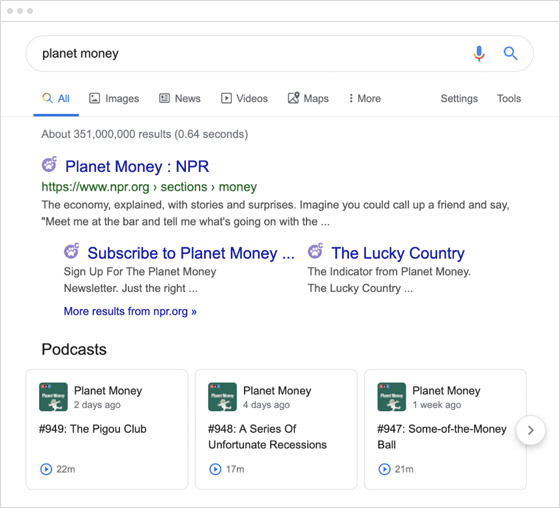Click the search box containing planet money

[250, 54]
